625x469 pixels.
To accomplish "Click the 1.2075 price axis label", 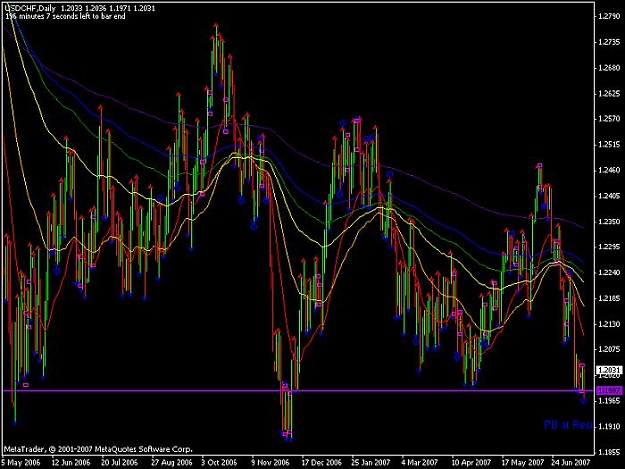I will tap(609, 349).
